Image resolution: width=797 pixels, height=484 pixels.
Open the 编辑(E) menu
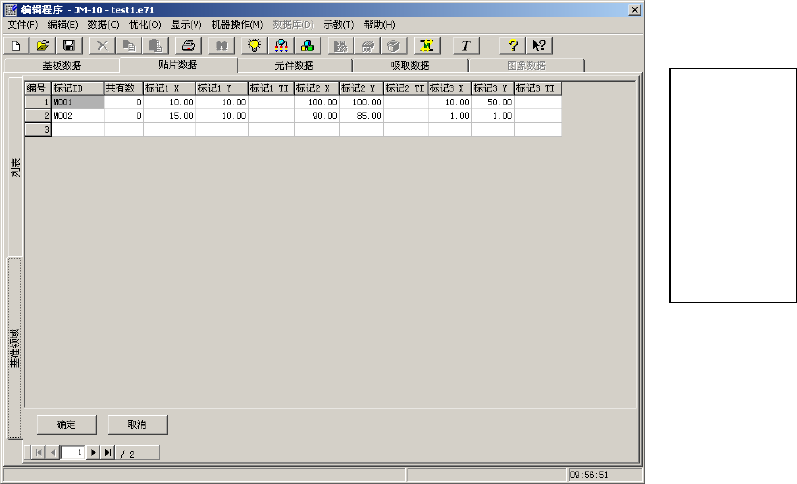[x=63, y=24]
